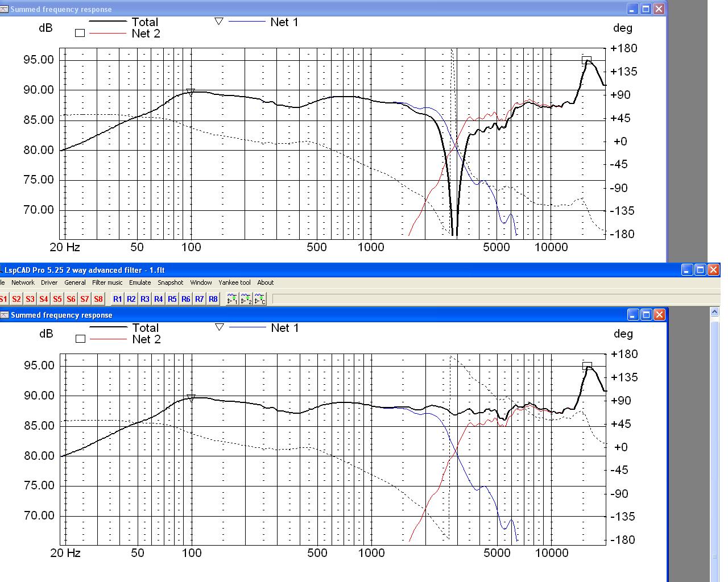Open the Driver menu
Viewport: 728px width, 582px height.
(x=49, y=282)
